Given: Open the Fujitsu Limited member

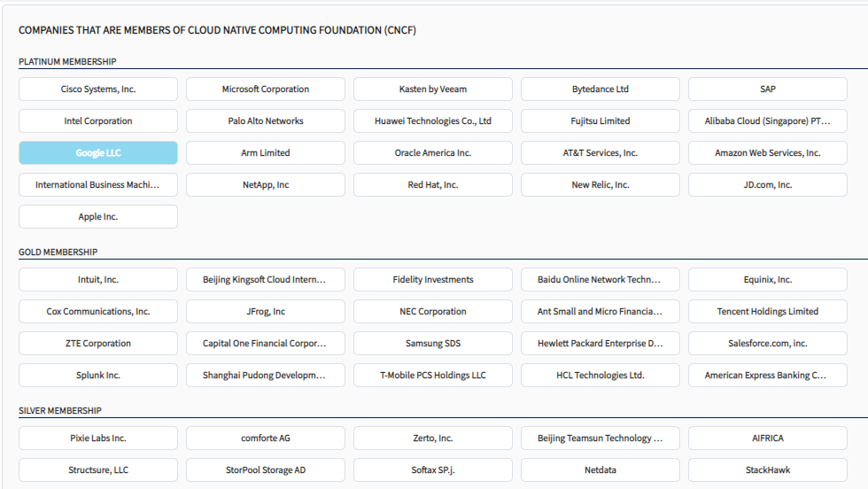Looking at the screenshot, I should 601,120.
